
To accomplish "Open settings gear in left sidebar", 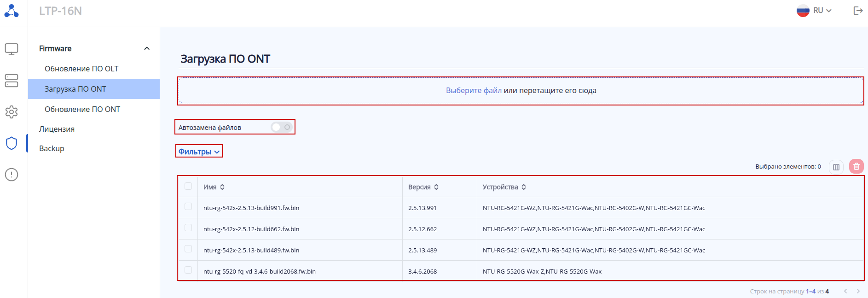I will tap(12, 112).
